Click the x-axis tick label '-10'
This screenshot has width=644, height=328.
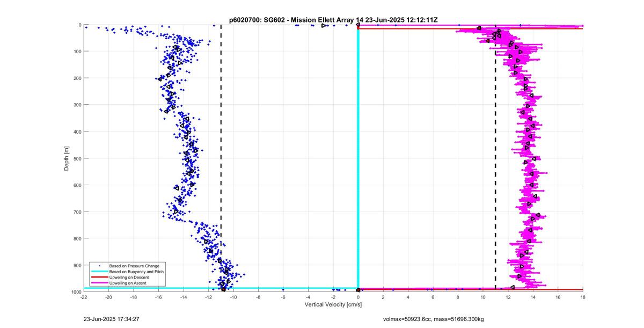(x=233, y=297)
